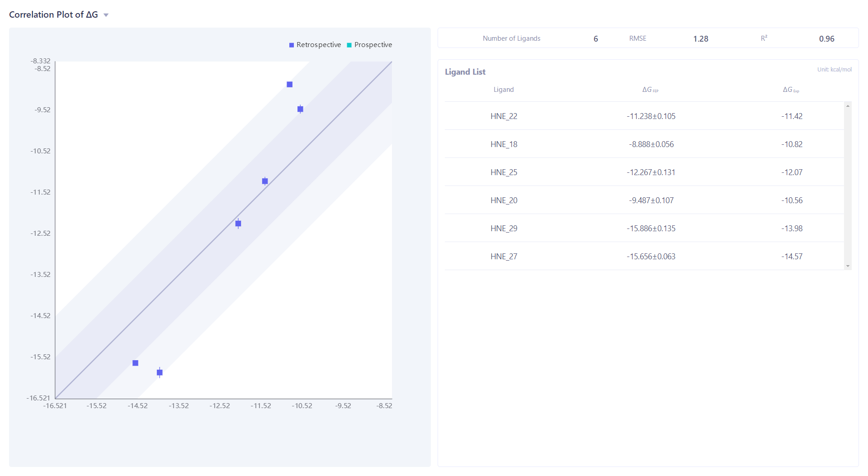Click the lowest data point on the plot
Viewport: 868px width, 476px height.
[160, 372]
